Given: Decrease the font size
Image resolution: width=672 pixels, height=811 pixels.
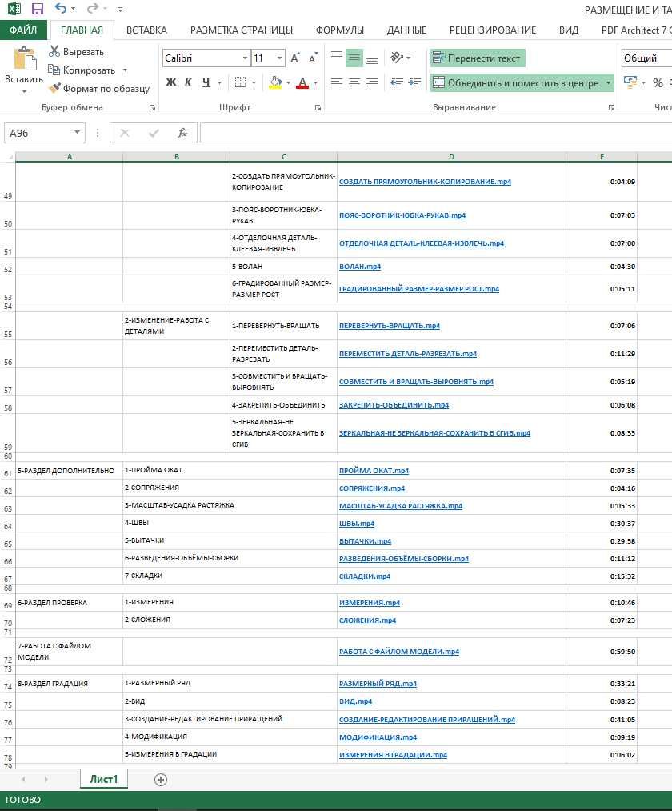Looking at the screenshot, I should (x=312, y=58).
